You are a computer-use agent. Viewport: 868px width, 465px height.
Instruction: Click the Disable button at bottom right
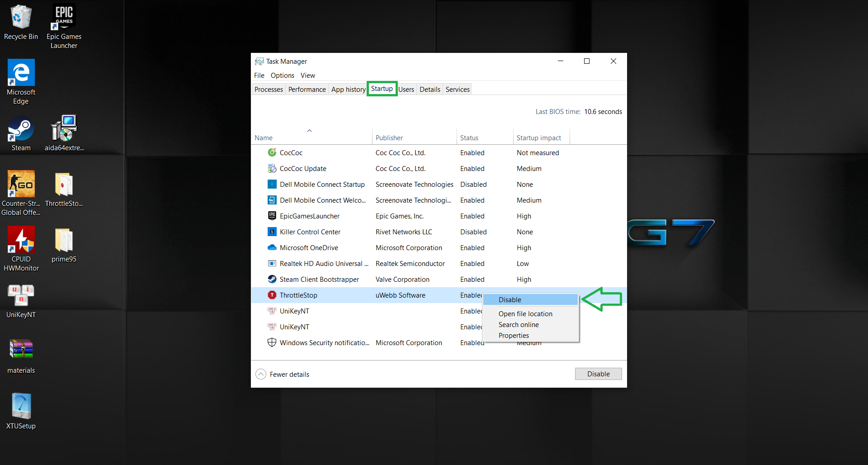coord(598,374)
